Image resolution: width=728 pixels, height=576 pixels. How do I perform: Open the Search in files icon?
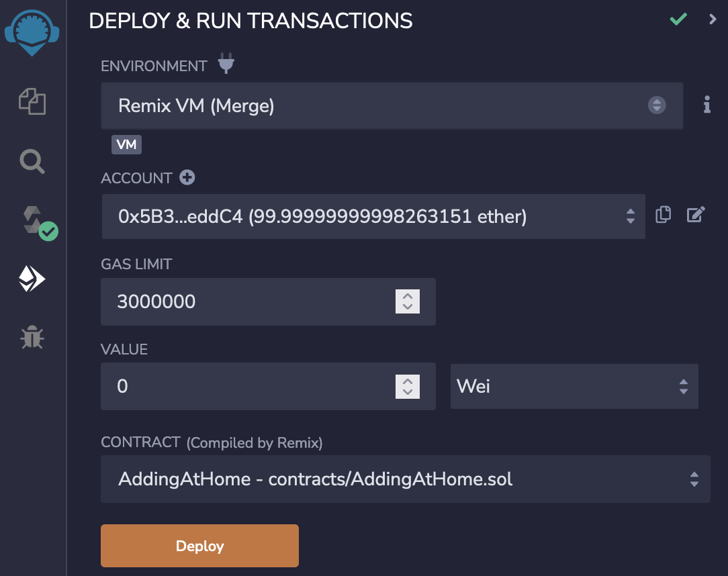pos(32,161)
